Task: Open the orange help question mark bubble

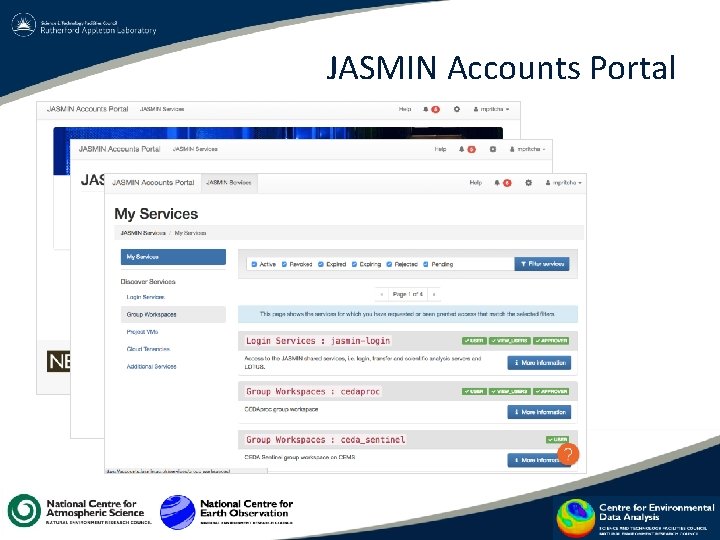Action: click(568, 454)
